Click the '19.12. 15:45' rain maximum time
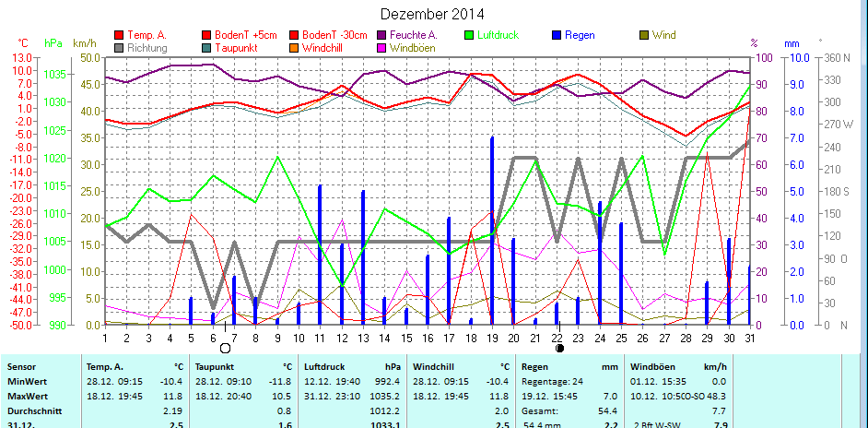Viewport: 868px width, 428px height. [549, 397]
